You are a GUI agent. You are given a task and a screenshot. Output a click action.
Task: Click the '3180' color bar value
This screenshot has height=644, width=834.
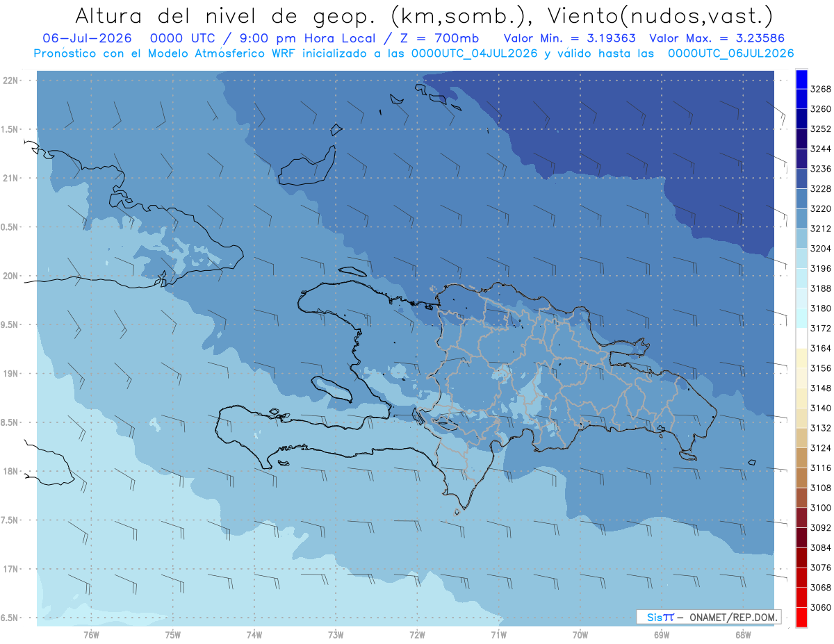(x=820, y=308)
